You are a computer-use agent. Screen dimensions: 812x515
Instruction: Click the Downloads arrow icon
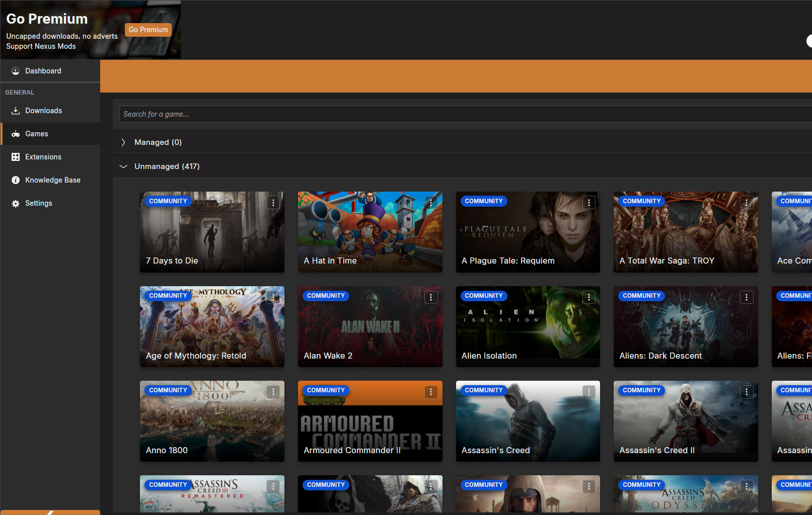pyautogui.click(x=16, y=111)
